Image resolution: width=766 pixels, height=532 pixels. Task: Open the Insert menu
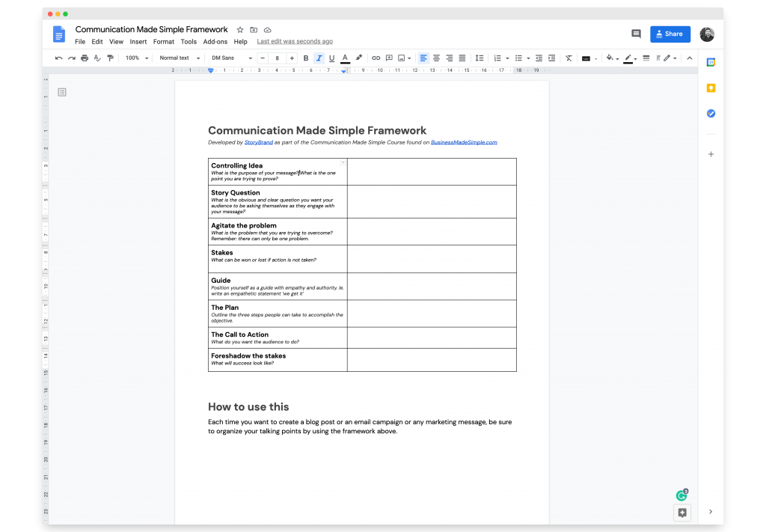(x=138, y=41)
